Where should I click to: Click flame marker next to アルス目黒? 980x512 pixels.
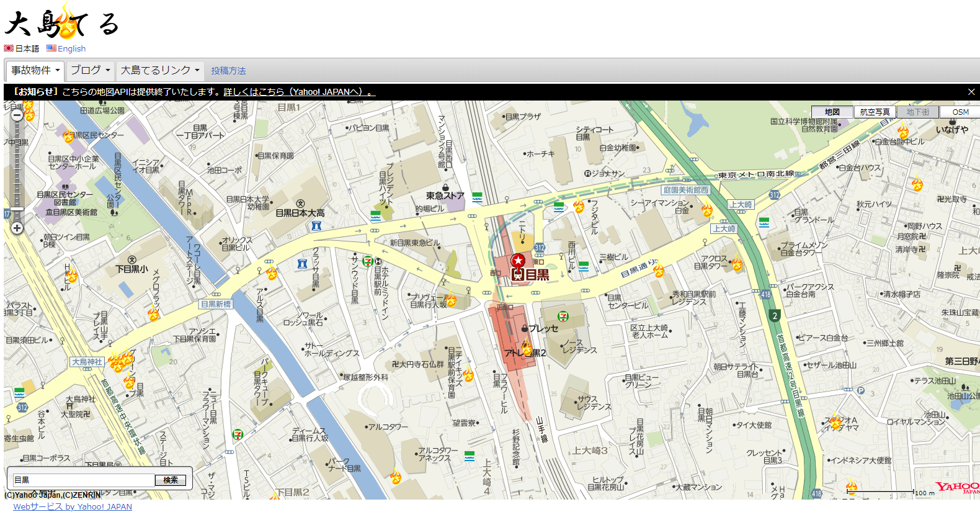(272, 272)
